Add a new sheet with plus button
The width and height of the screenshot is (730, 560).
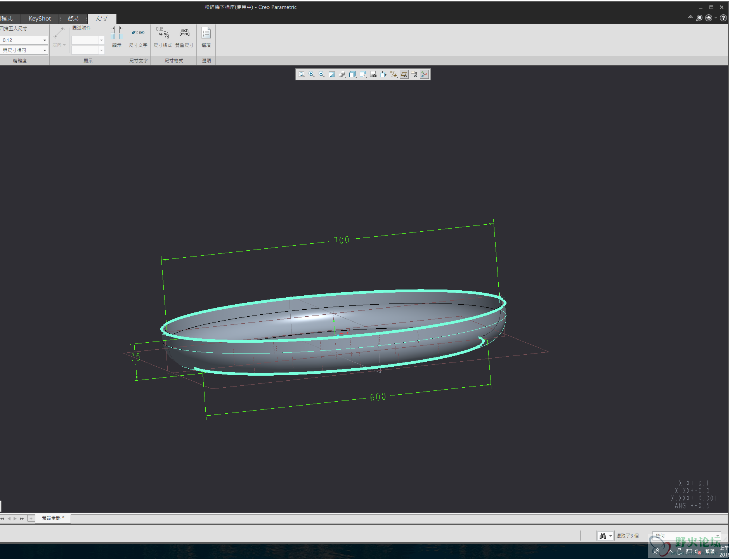[31, 518]
